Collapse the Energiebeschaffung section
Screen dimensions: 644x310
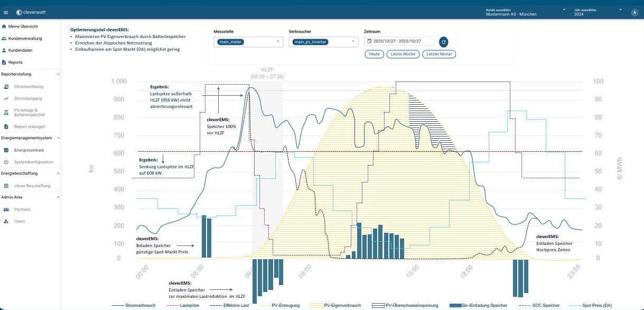(58, 174)
